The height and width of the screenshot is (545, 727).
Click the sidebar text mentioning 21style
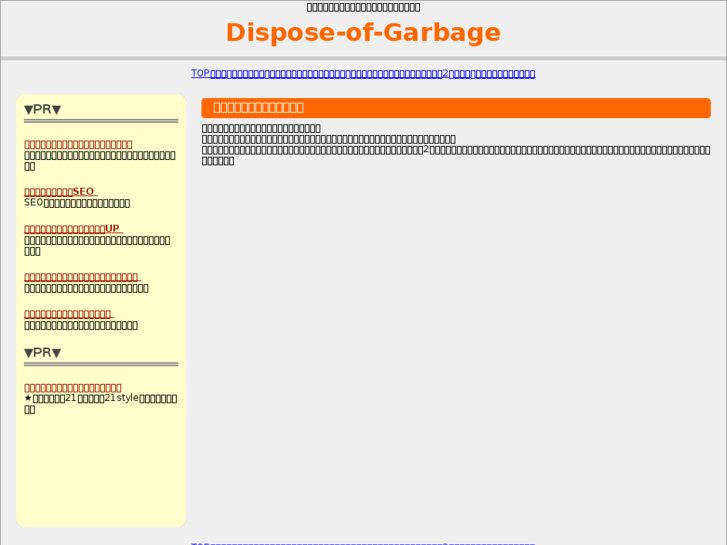(x=101, y=404)
